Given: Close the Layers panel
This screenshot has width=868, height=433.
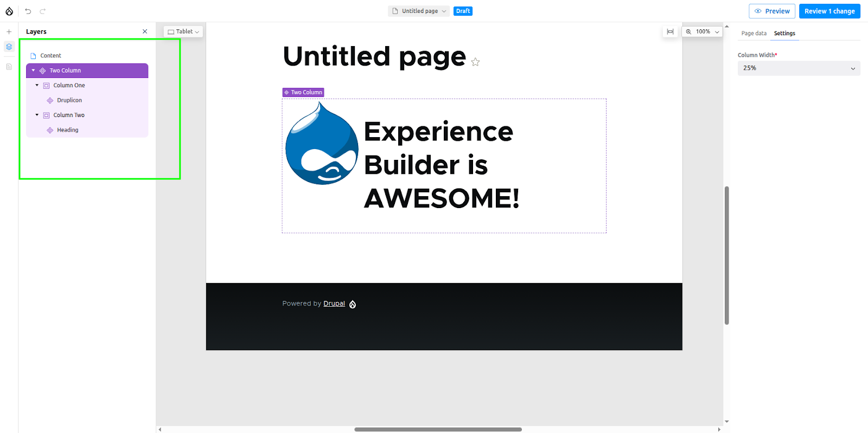Looking at the screenshot, I should point(145,31).
